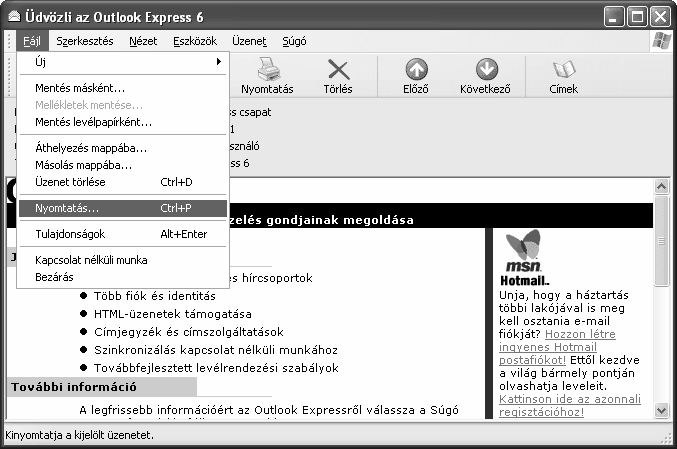Select Másolás mappába… in the menu
This screenshot has width=677, height=449.
(x=123, y=165)
